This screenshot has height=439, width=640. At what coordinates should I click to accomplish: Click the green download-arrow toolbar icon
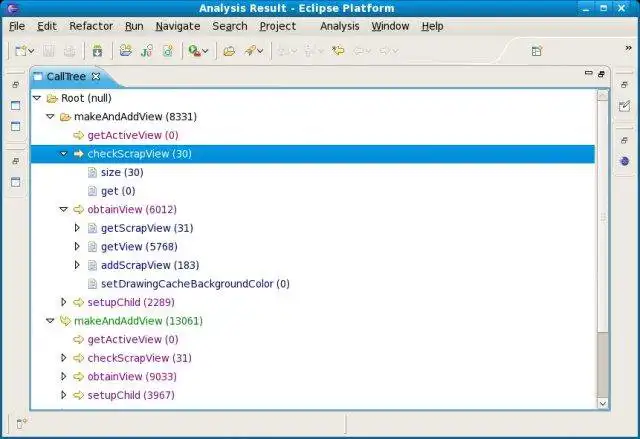pos(97,51)
